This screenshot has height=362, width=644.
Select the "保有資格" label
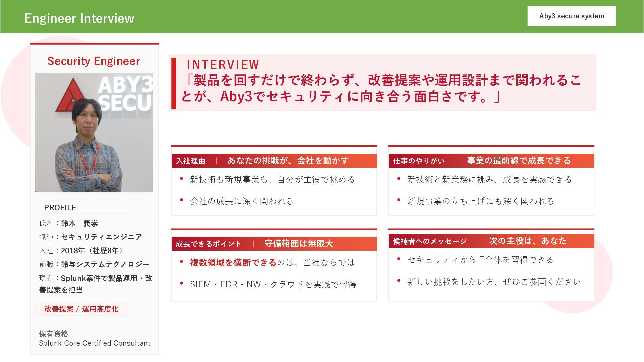(x=54, y=334)
